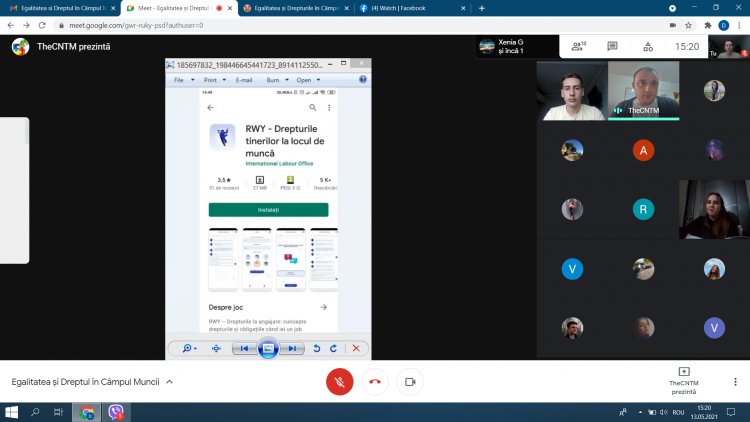Select TheCNTM speaker video tile

643,90
